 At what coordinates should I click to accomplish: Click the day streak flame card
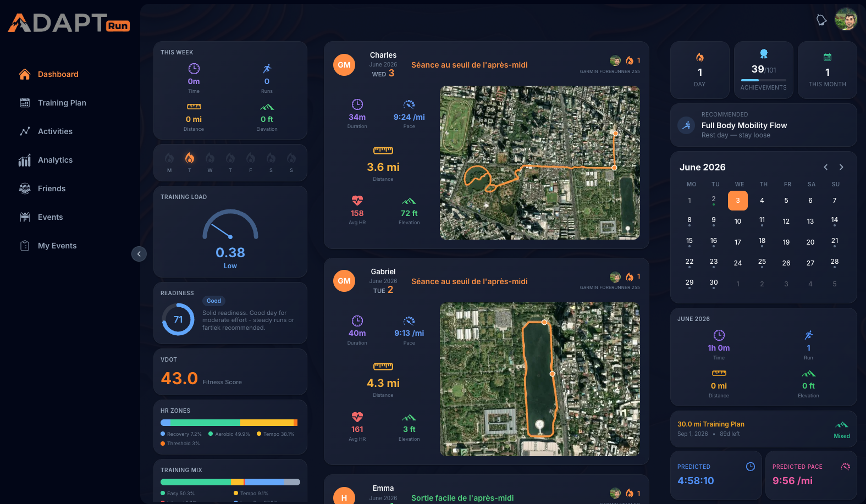(x=700, y=70)
